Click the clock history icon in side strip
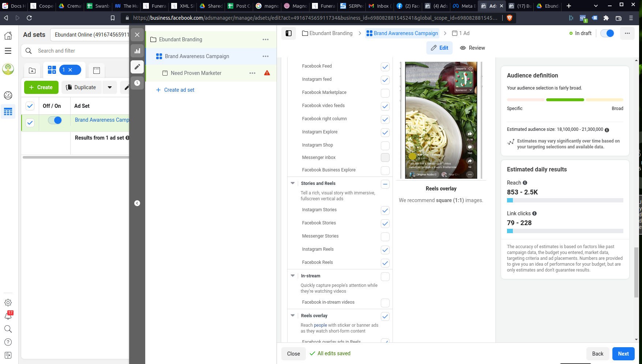 137,83
